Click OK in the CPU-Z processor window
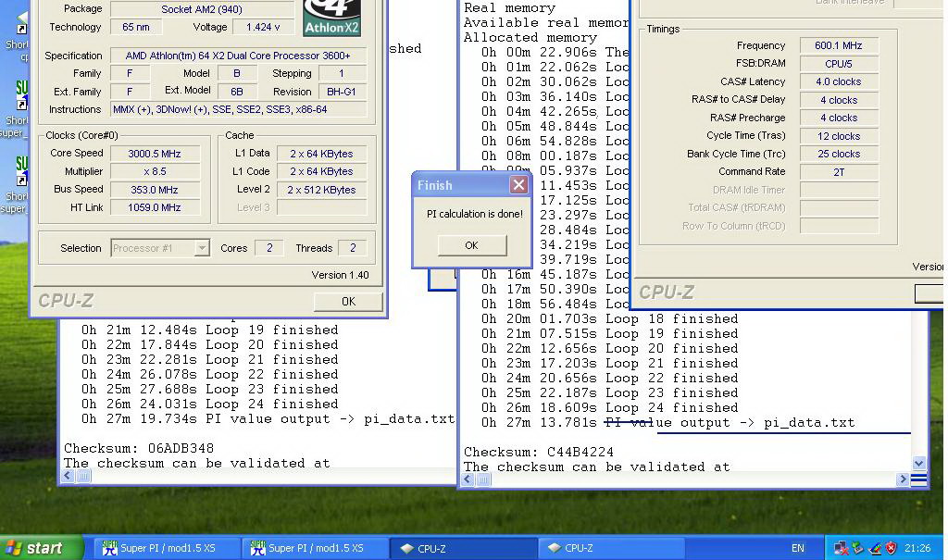The image size is (948, 560). (x=348, y=301)
